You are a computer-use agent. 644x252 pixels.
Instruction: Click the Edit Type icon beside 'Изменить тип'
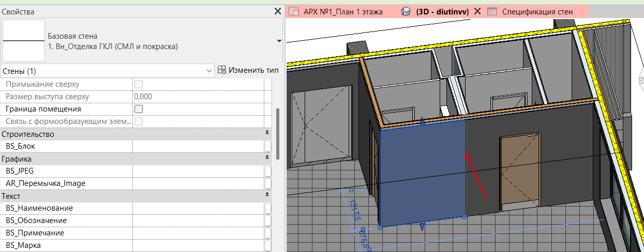222,70
